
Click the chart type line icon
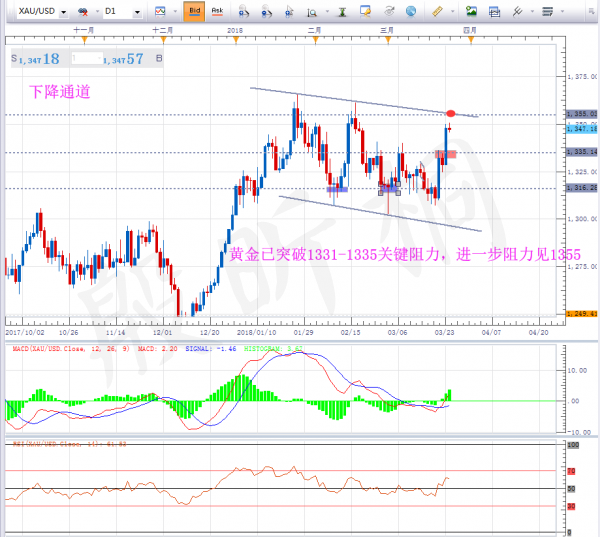(158, 12)
